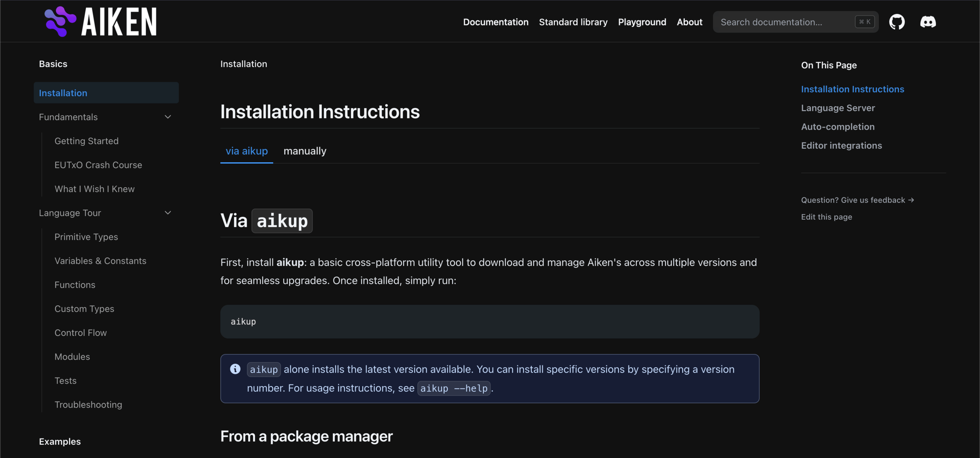Open the Edit this page link
Screen dimensions: 980x458
(826, 217)
